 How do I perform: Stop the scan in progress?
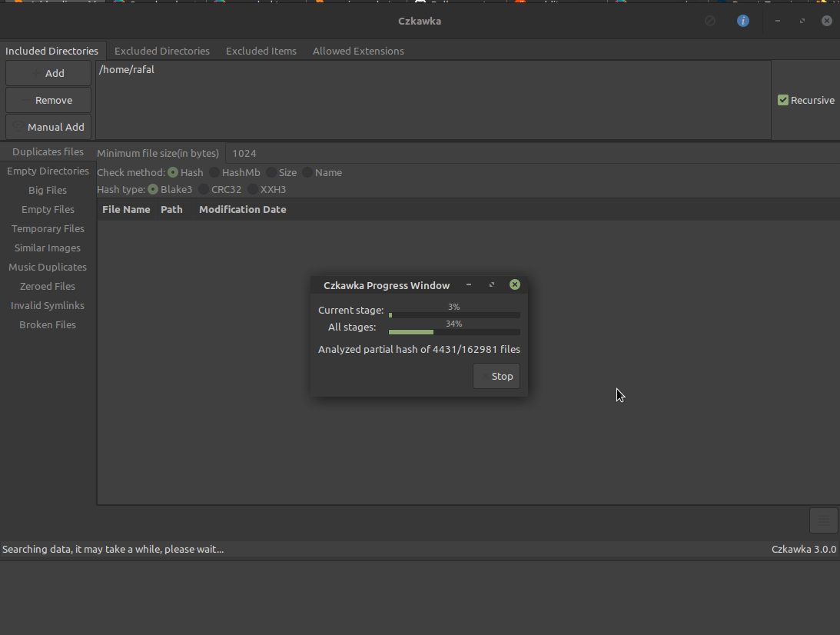tap(496, 376)
